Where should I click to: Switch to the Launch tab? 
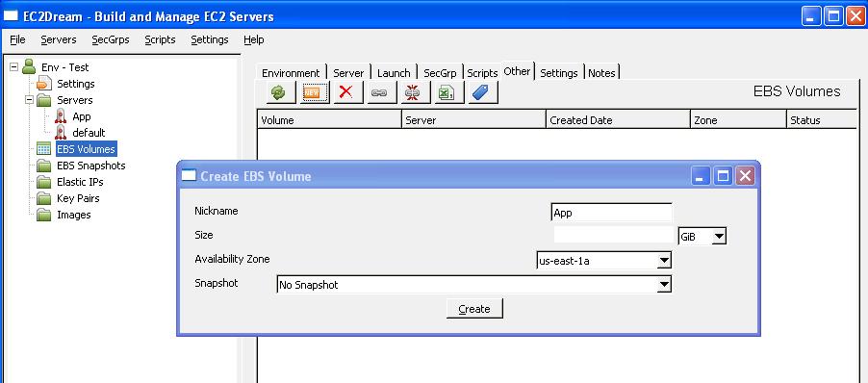pyautogui.click(x=394, y=73)
